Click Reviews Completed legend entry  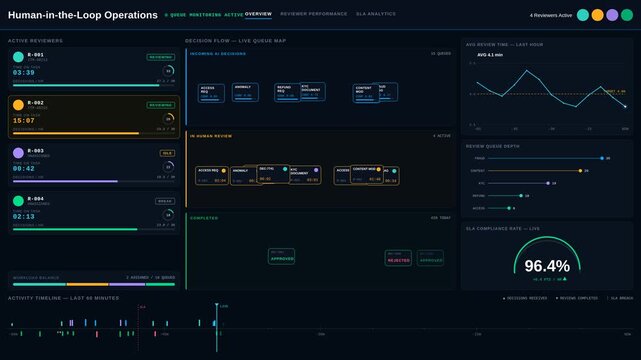pyautogui.click(x=577, y=298)
